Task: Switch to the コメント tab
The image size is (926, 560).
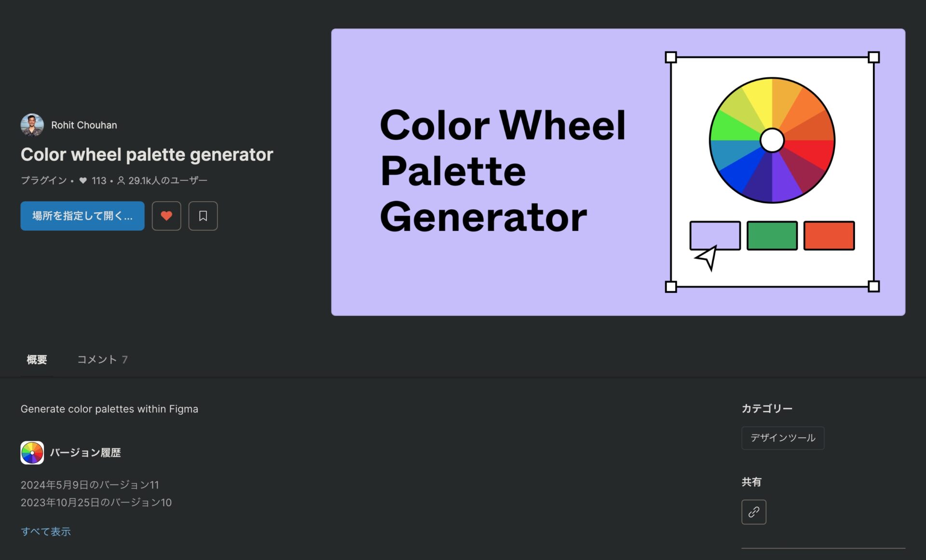Action: pyautogui.click(x=103, y=359)
